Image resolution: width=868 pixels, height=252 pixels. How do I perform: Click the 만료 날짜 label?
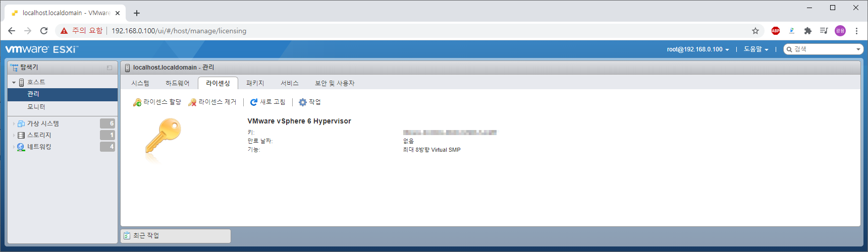pyautogui.click(x=260, y=141)
